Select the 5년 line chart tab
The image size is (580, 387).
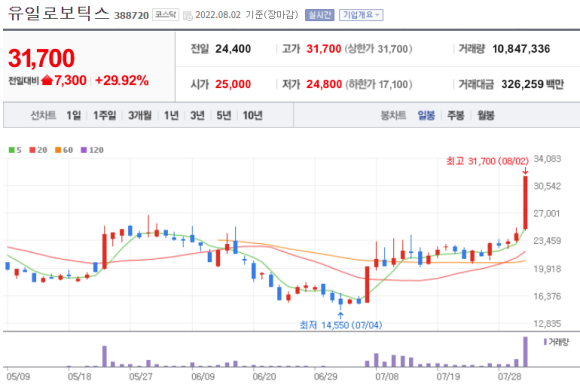tap(223, 115)
